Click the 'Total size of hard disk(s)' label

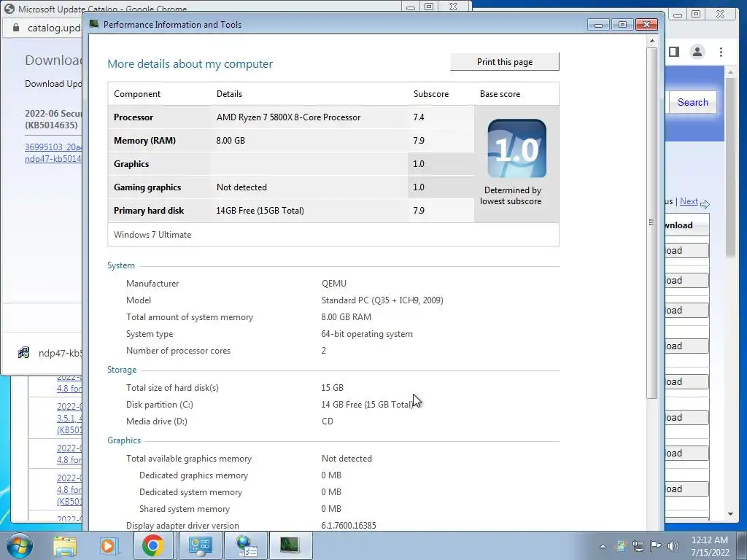point(172,388)
